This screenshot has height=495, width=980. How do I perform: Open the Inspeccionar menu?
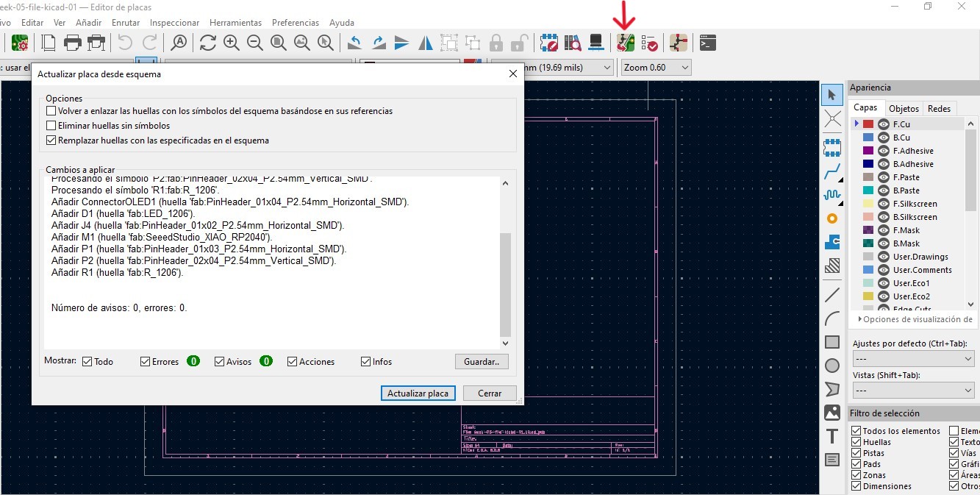tap(174, 23)
